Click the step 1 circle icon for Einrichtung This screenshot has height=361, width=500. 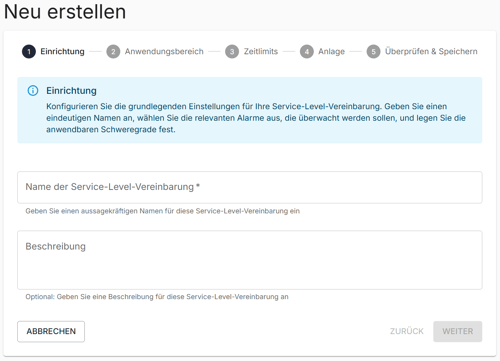[x=29, y=52]
